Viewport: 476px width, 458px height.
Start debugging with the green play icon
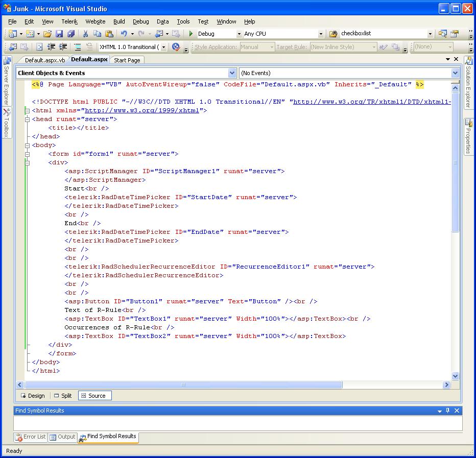pos(191,34)
